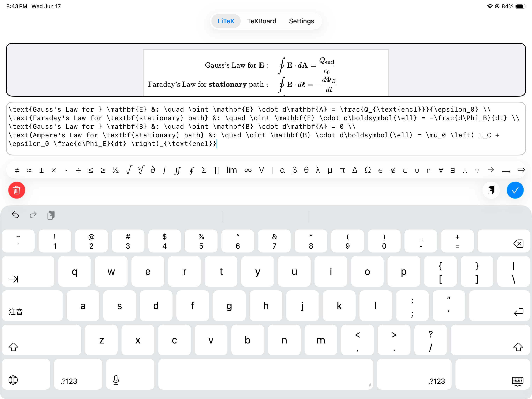The image size is (532, 399).
Task: Insert the capital Omega Ω symbol
Action: click(x=367, y=170)
